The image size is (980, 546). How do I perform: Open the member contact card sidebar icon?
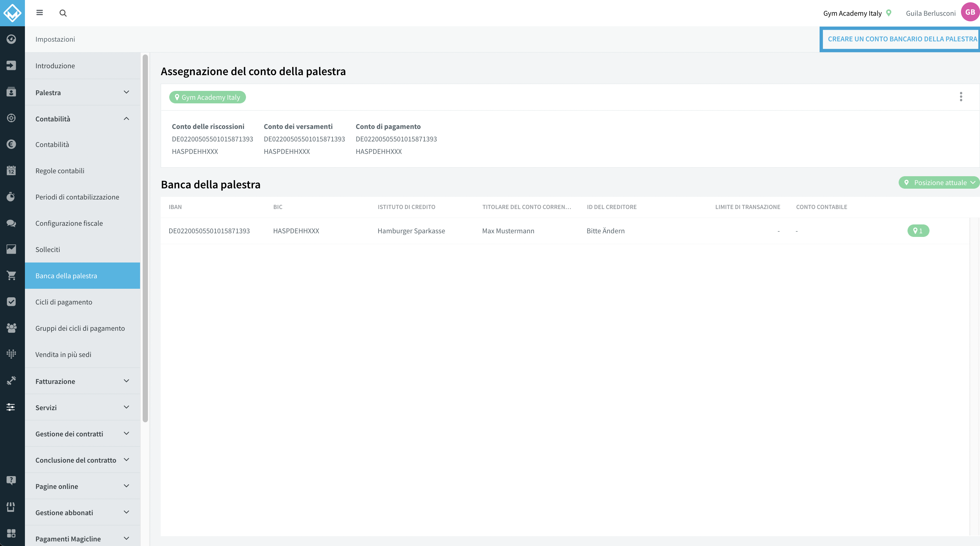pyautogui.click(x=11, y=92)
